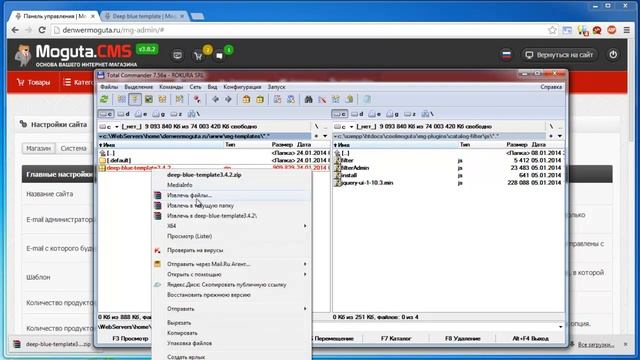Screen dimensions: 640x360
Task: Expand Отправить через Mail.Ru Агент submenu
Action: (231, 264)
